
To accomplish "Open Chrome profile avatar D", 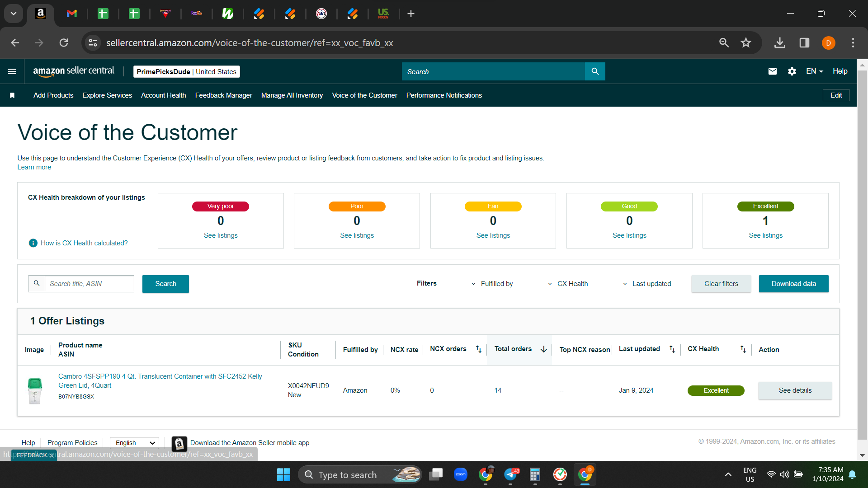I will pos(829,43).
